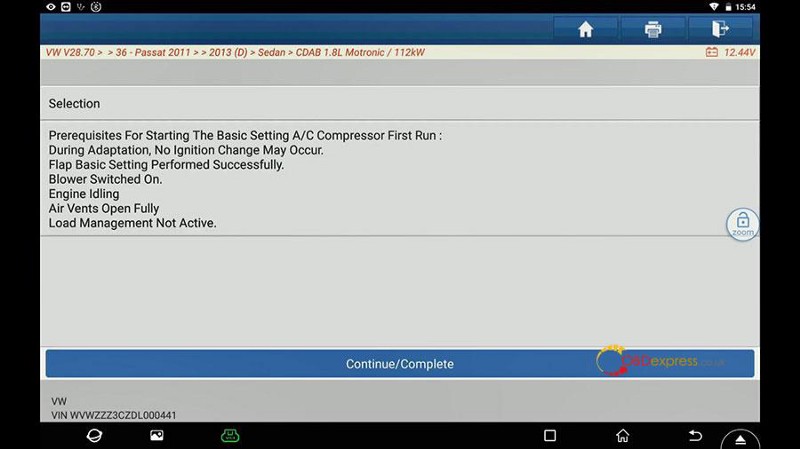Select 'Flap Basic Setting Performed Successfully.' line
Screen dimensions: 800x449
click(x=166, y=165)
